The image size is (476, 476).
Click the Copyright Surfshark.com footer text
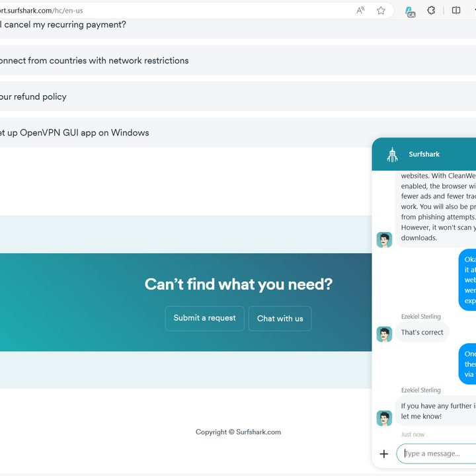coord(238,432)
